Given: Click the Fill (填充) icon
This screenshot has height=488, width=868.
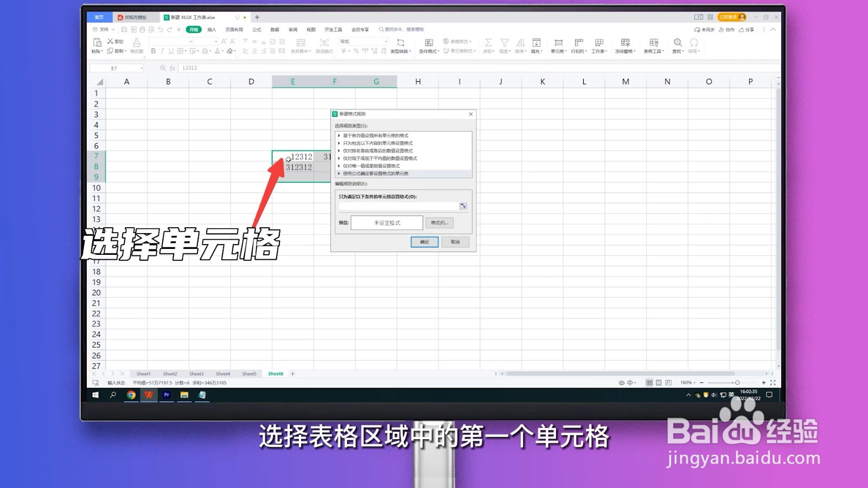Looking at the screenshot, I should click(536, 42).
